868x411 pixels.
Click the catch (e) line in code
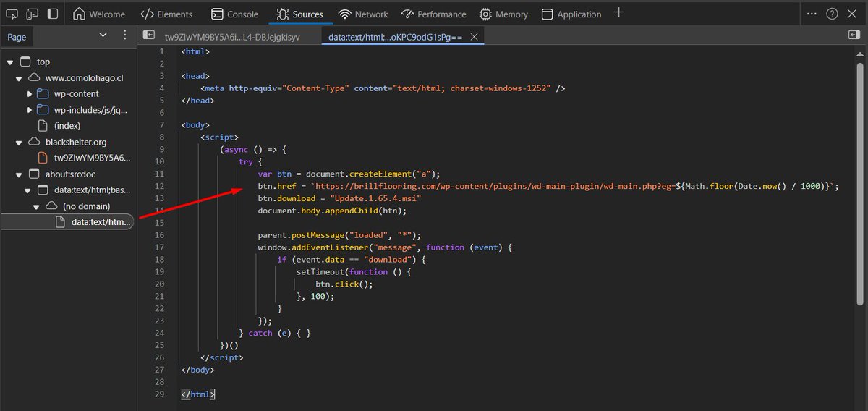tap(274, 334)
